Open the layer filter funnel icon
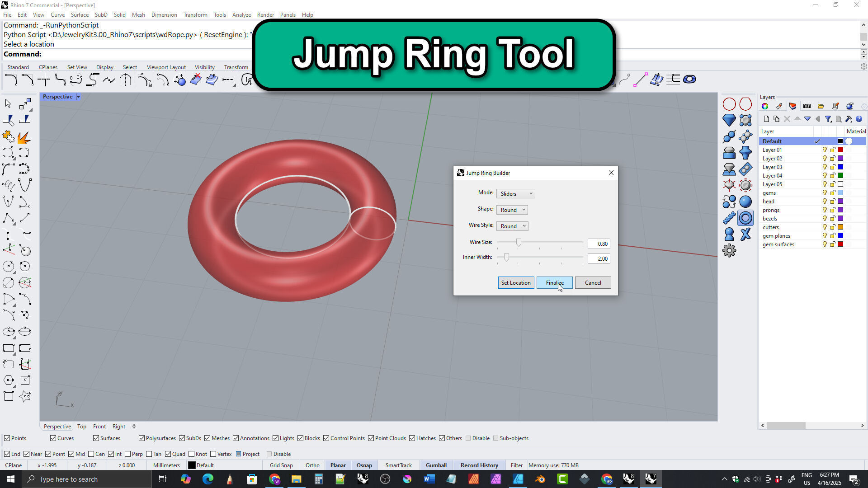868x488 pixels. [x=828, y=119]
